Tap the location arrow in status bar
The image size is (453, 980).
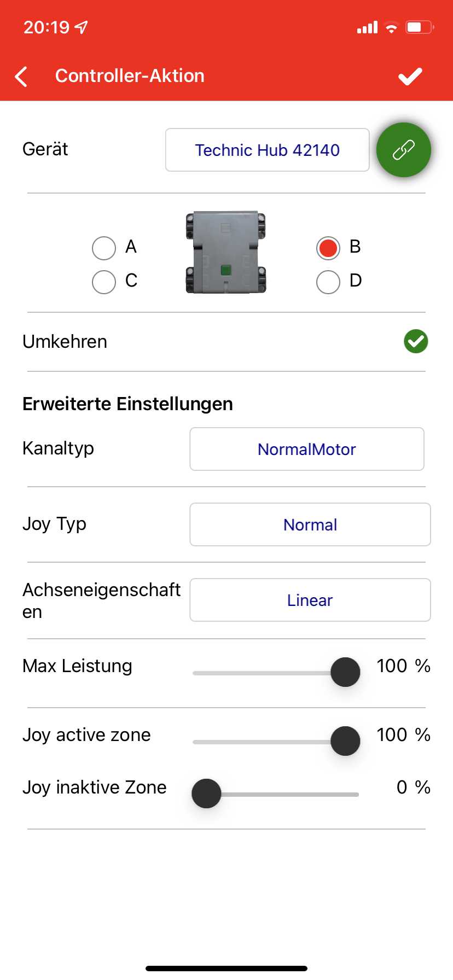[81, 27]
